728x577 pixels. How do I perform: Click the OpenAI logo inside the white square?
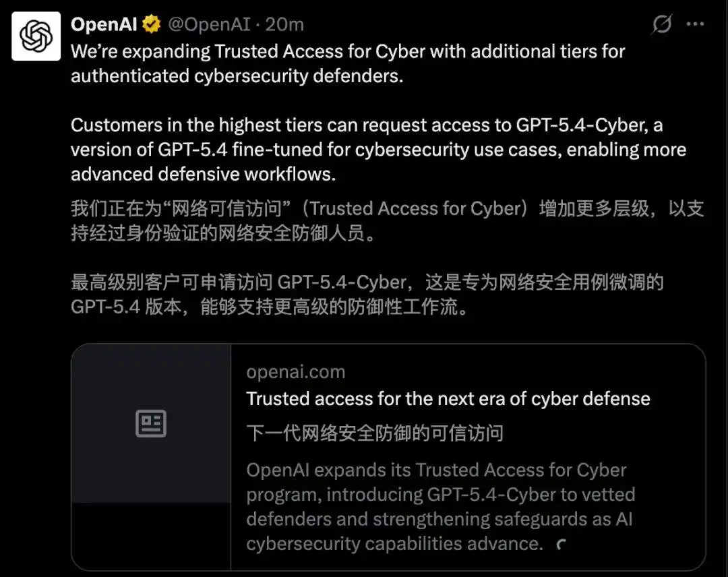pos(35,35)
